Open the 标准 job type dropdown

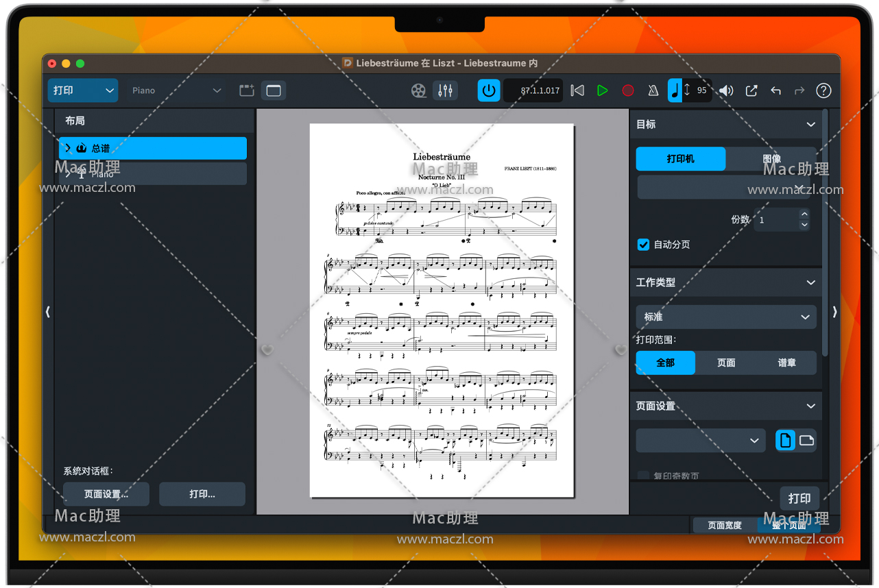[725, 317]
